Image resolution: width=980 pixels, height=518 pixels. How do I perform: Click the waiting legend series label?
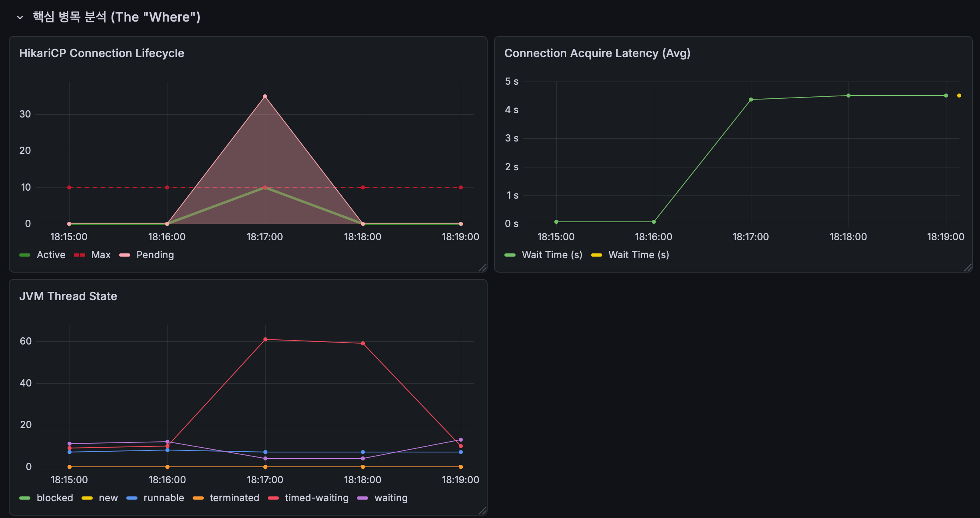click(391, 498)
